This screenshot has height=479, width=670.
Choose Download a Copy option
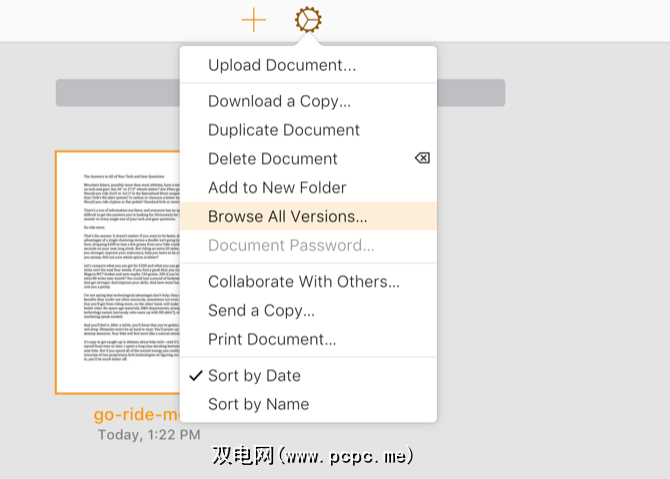[x=279, y=101]
